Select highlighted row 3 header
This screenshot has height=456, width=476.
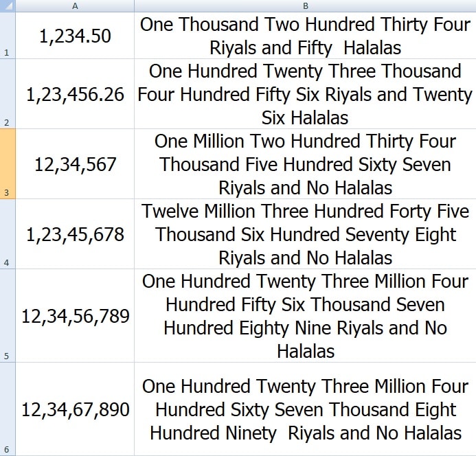click(8, 164)
